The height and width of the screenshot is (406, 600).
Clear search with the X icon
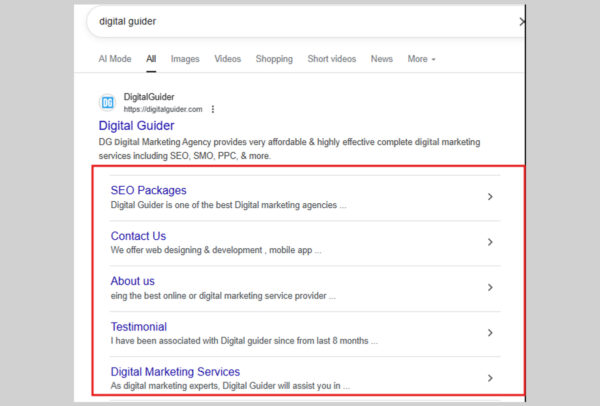point(522,22)
